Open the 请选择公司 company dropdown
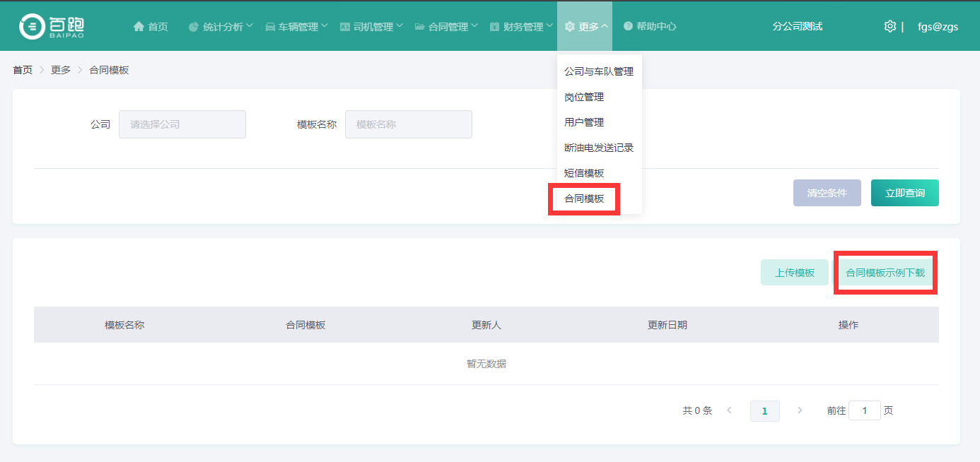Viewport: 980px width, 462px height. click(x=182, y=124)
